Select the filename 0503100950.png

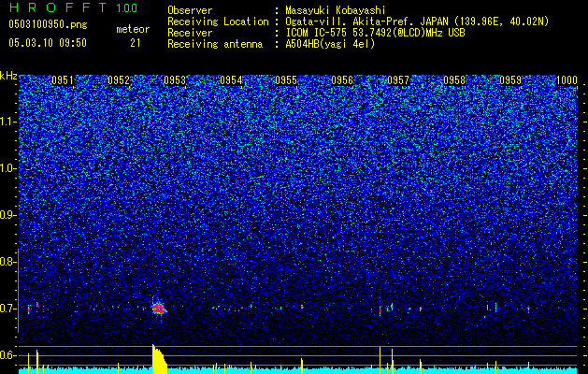tap(48, 24)
